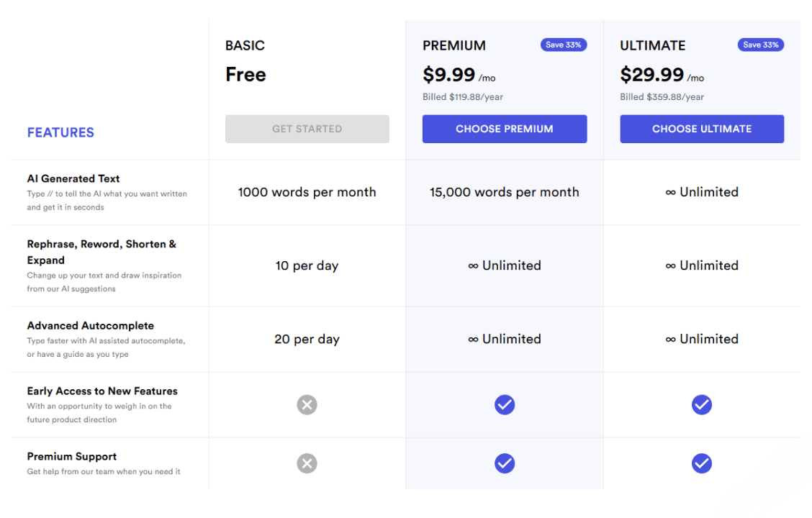812x518 pixels.
Task: Click Basic's gray X for Premium Support
Action: click(307, 463)
